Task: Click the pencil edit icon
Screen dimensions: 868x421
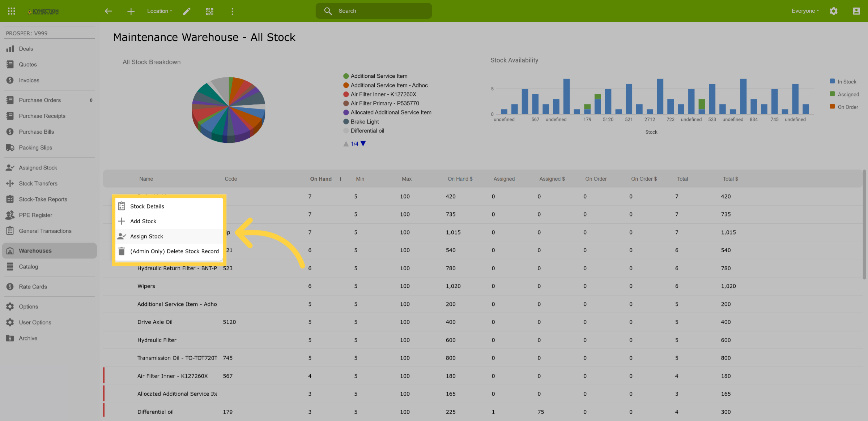Action: coord(187,11)
